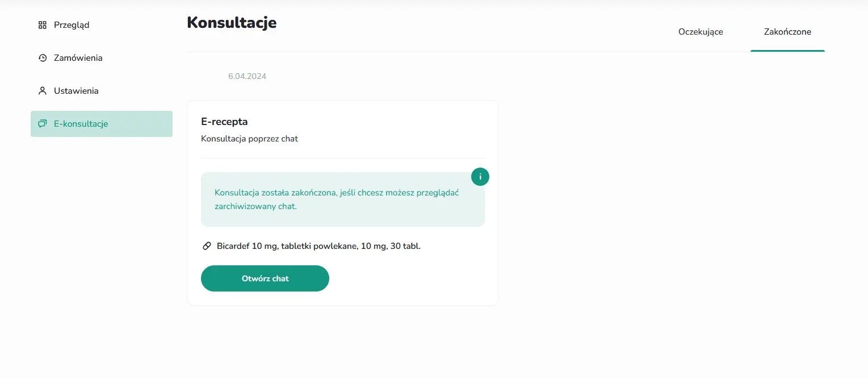Switch to the Oczekujące tab
Screen dimensions: 868x379
pos(701,32)
